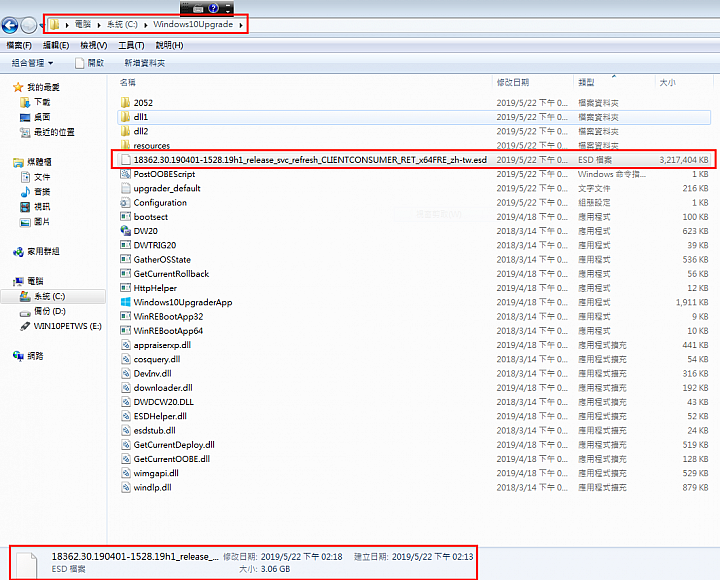Click the Network icon in the sidebar
This screenshot has height=580, width=720.
[18, 355]
